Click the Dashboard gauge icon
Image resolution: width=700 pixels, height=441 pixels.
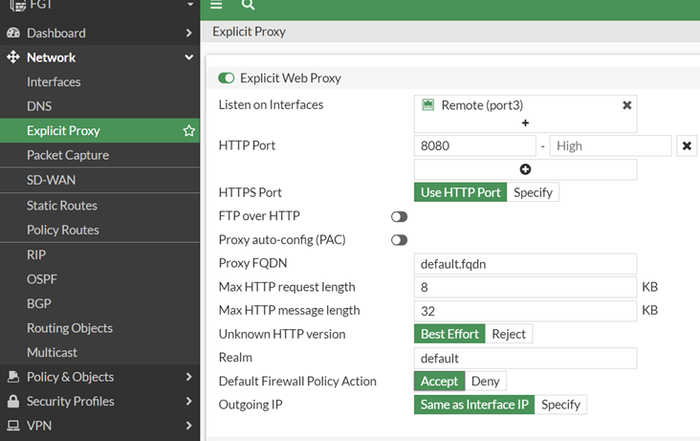click(13, 33)
